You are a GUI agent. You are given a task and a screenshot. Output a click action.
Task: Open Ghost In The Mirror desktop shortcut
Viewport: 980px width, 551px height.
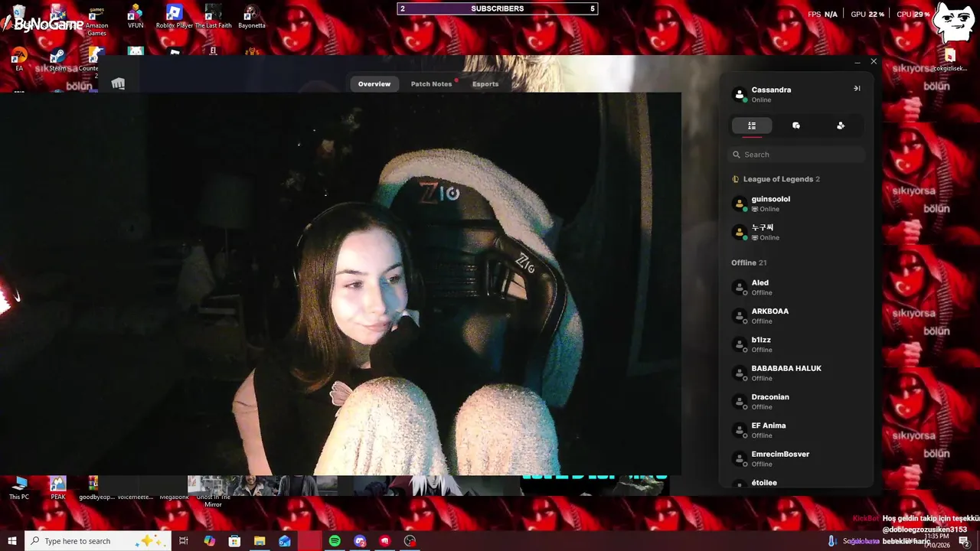coord(213,492)
